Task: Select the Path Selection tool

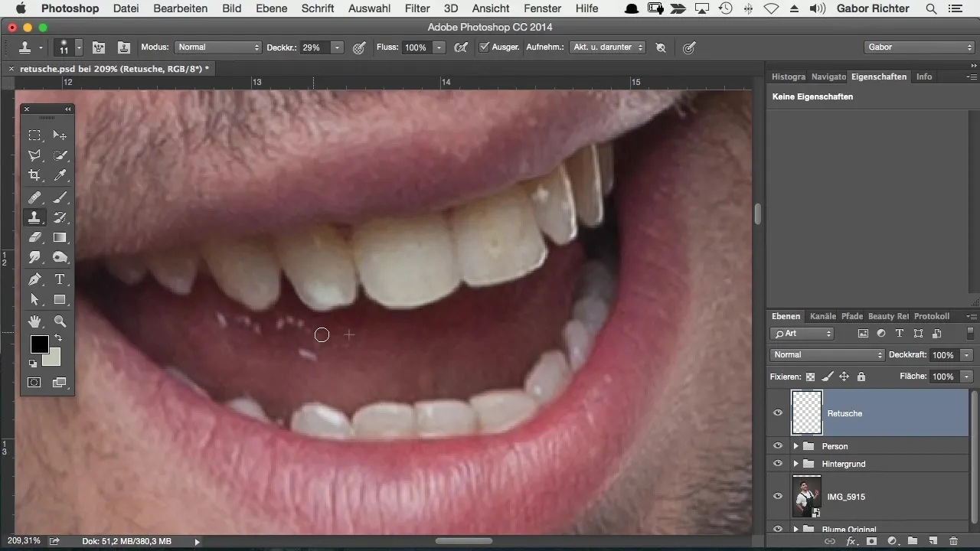Action: (x=34, y=299)
